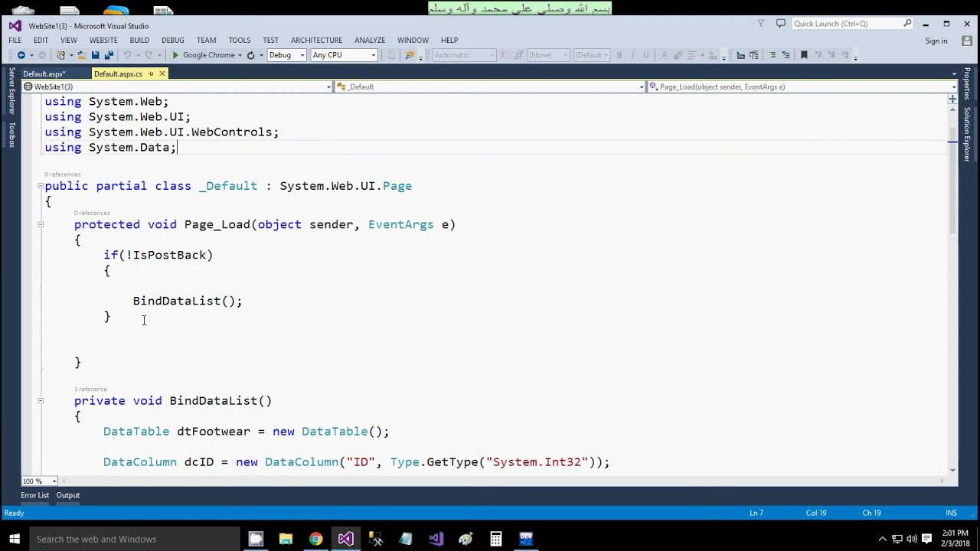
Task: Open the Server Explorer side tab
Action: pos(11,91)
